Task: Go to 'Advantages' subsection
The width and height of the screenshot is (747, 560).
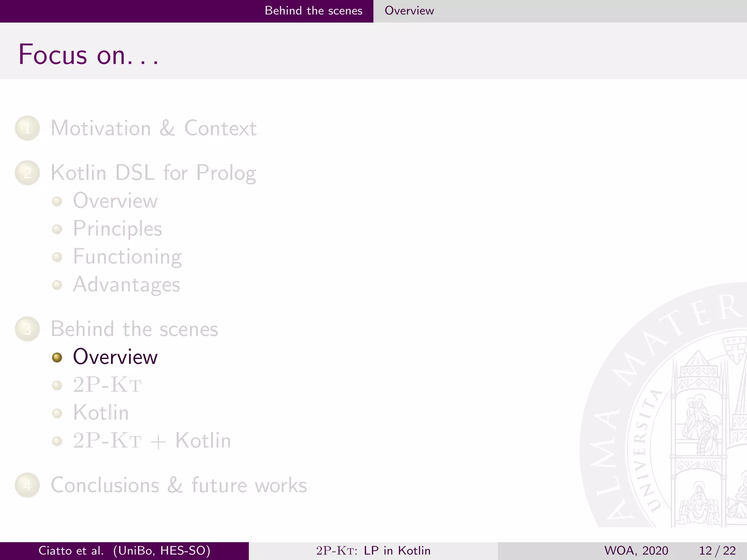Action: (127, 285)
